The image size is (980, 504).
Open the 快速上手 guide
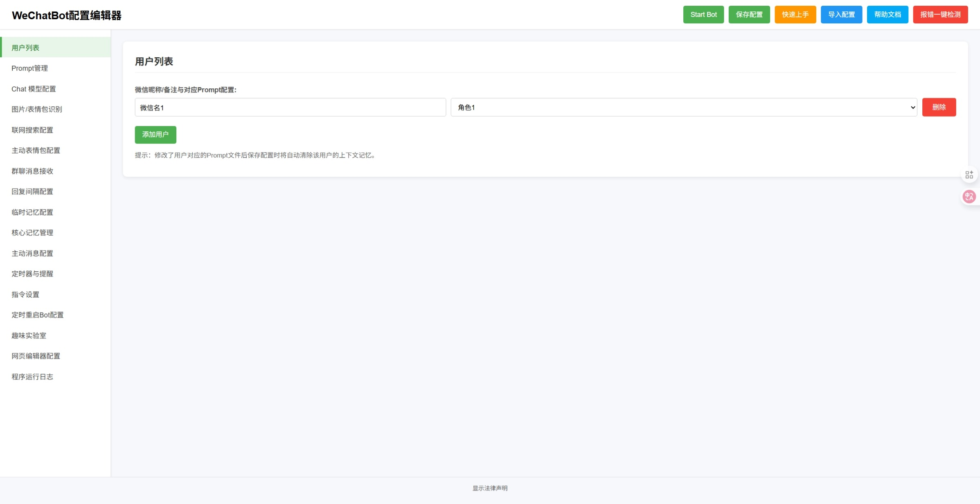795,15
